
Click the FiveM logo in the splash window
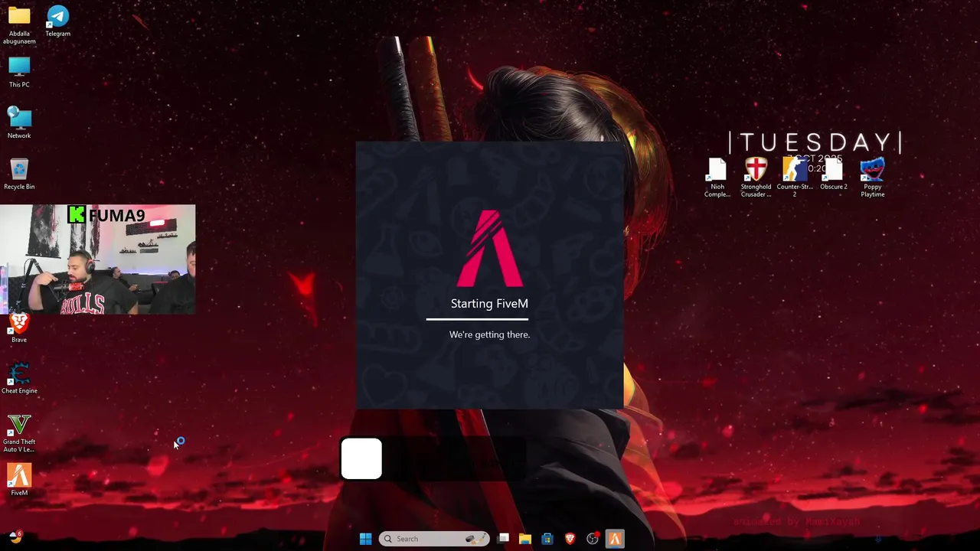coord(489,249)
